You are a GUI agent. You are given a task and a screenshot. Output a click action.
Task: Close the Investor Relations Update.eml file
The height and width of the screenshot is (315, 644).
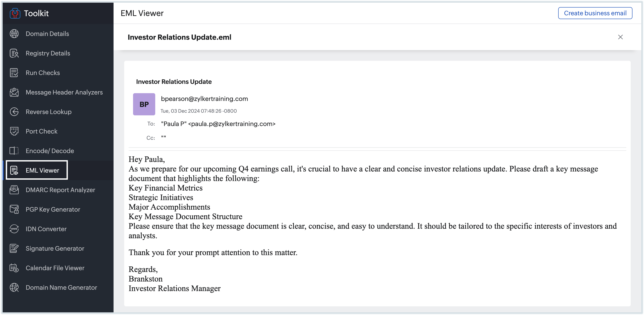[620, 37]
